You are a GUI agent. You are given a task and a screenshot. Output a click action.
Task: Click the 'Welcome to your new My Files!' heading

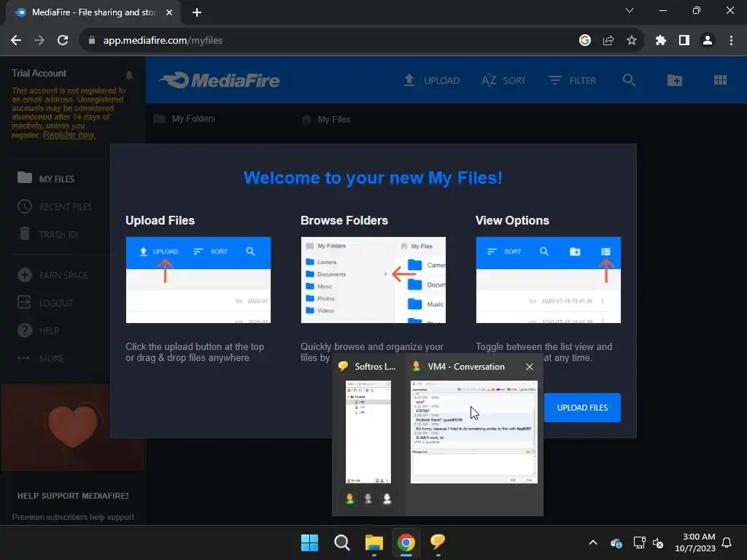[373, 178]
